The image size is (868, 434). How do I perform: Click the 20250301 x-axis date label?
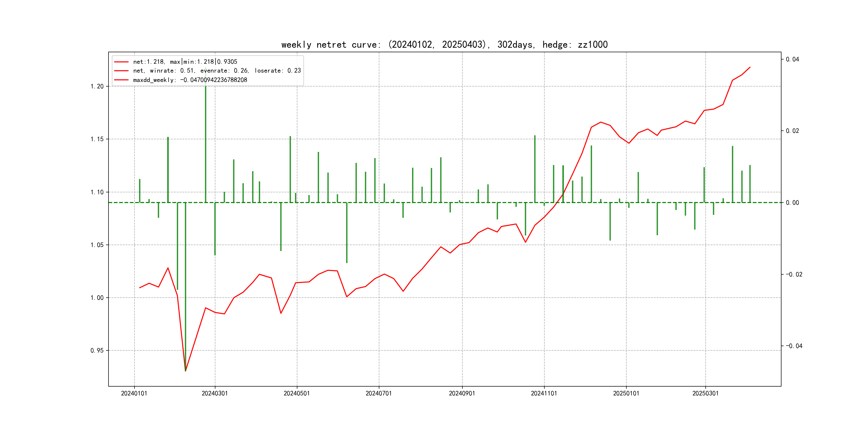click(705, 393)
